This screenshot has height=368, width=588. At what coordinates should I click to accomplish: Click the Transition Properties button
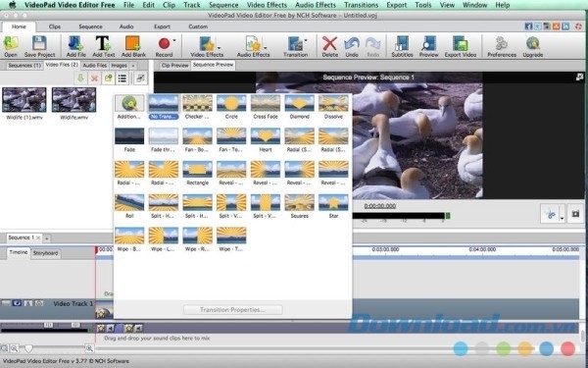pyautogui.click(x=232, y=310)
